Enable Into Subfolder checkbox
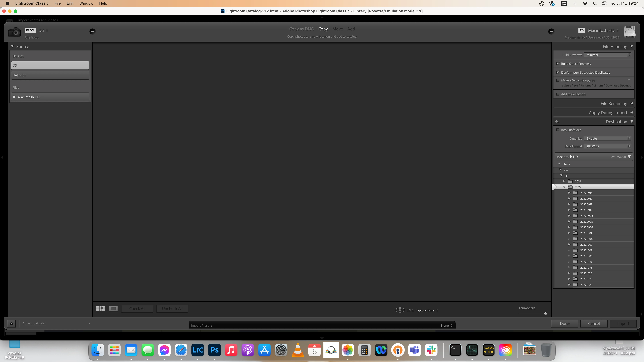 pos(558,130)
